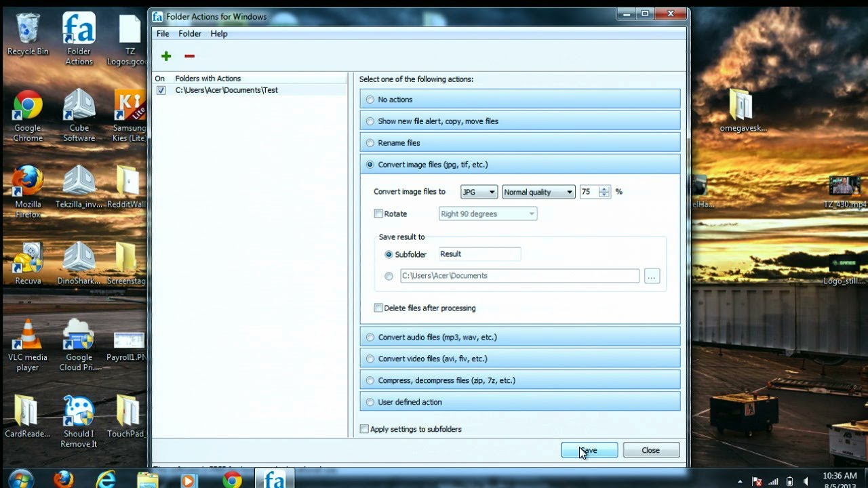The image size is (868, 488).
Task: Open Cube Software desktop icon
Action: pos(79,116)
